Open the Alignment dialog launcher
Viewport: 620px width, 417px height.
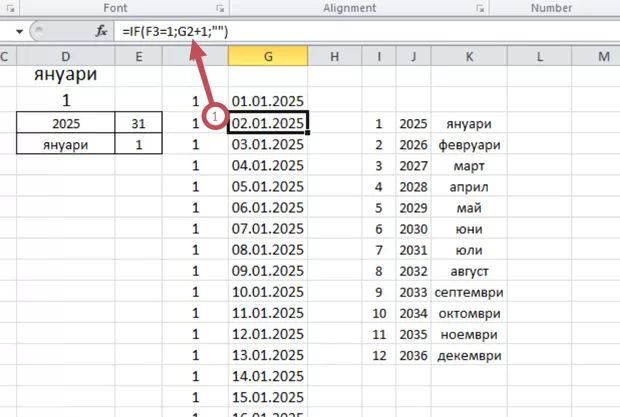point(480,8)
